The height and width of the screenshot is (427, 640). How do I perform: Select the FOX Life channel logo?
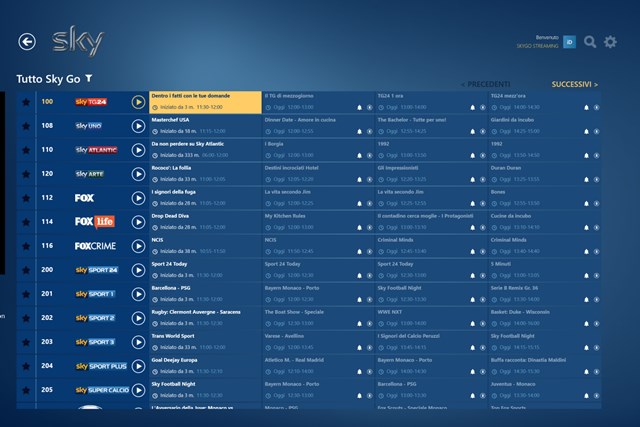pyautogui.click(x=95, y=222)
